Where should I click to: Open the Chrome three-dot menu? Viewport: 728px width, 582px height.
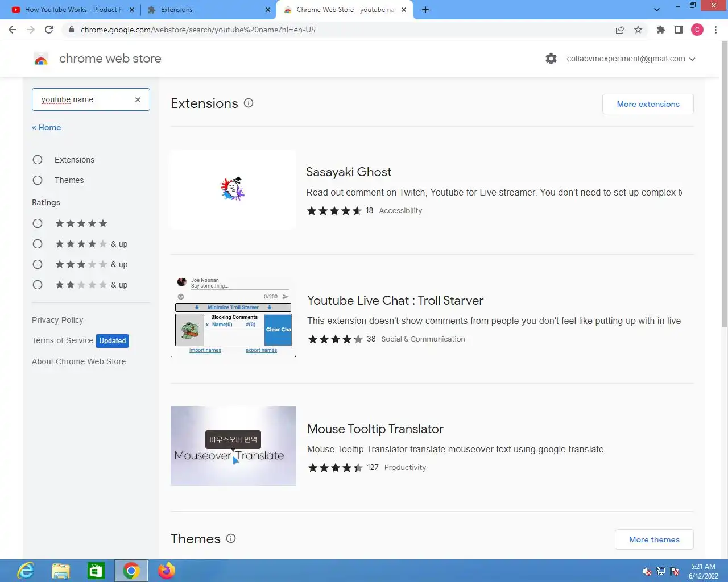pos(715,30)
